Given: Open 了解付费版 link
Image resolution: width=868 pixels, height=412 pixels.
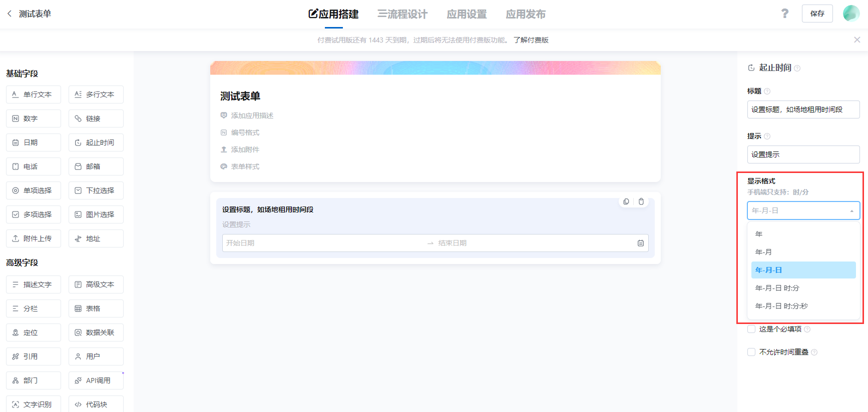Looking at the screenshot, I should tap(531, 40).
